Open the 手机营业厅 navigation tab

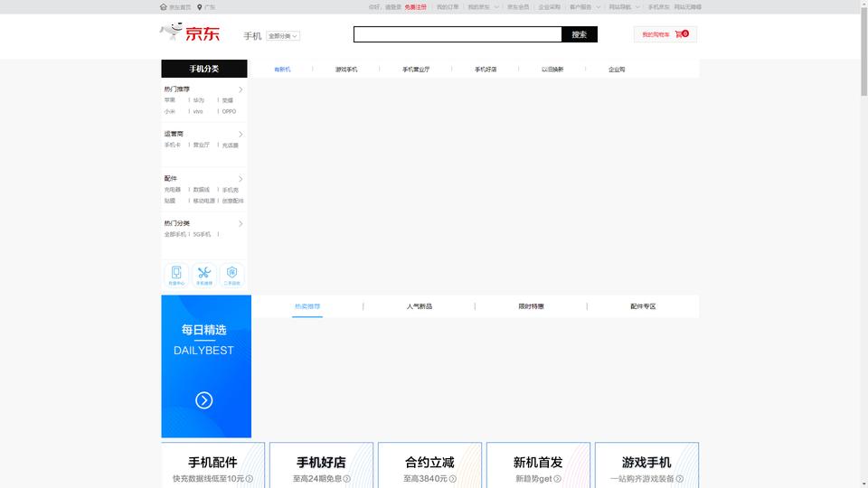(x=416, y=70)
